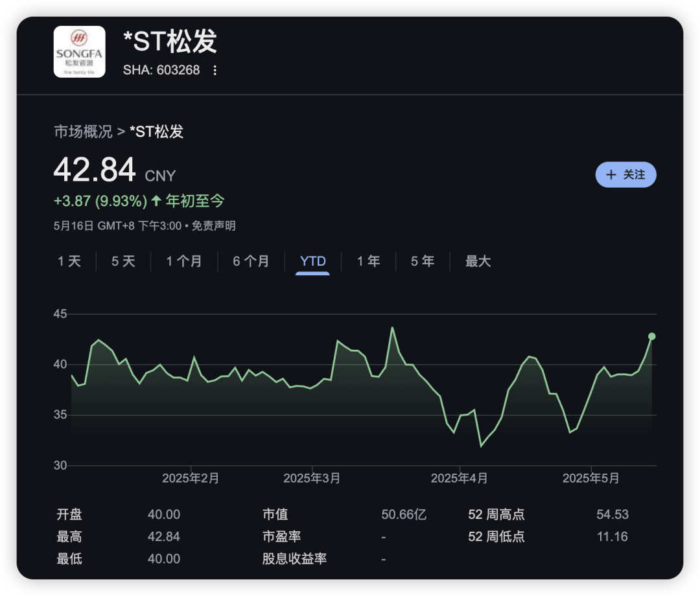Click the 股息收益率 label

click(295, 558)
